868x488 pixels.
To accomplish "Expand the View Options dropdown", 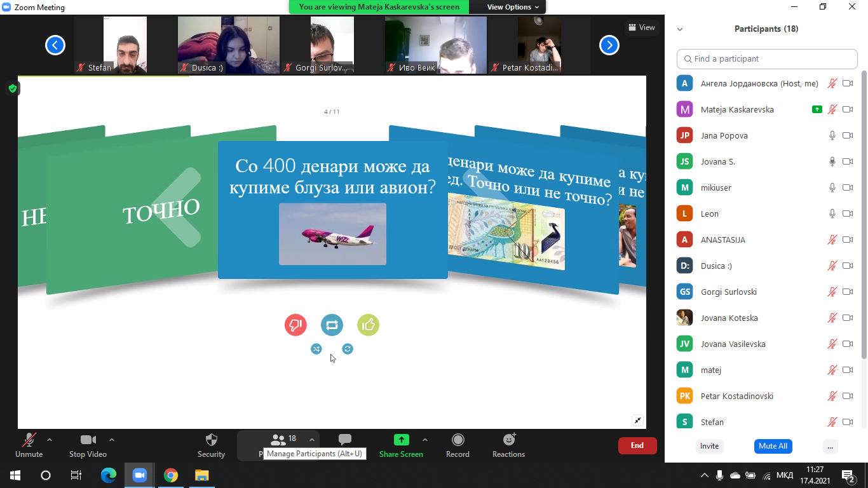I will pos(513,7).
